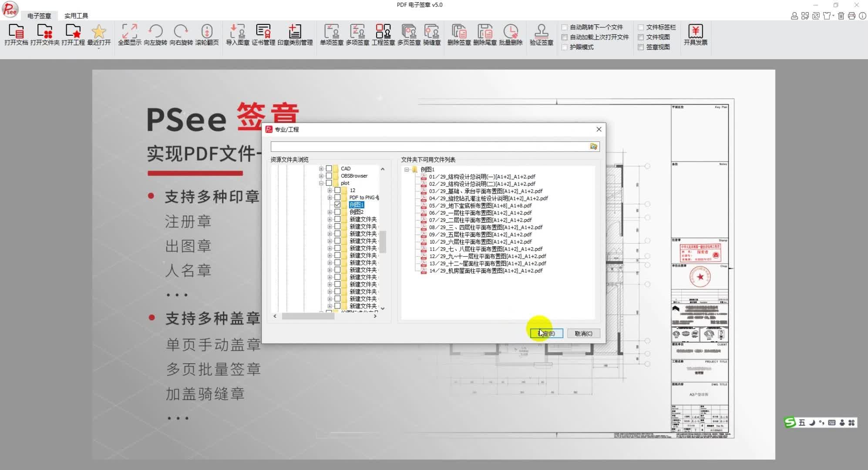Select file 01／29_结构设计总说明(一)
868x470 pixels.
(482, 177)
